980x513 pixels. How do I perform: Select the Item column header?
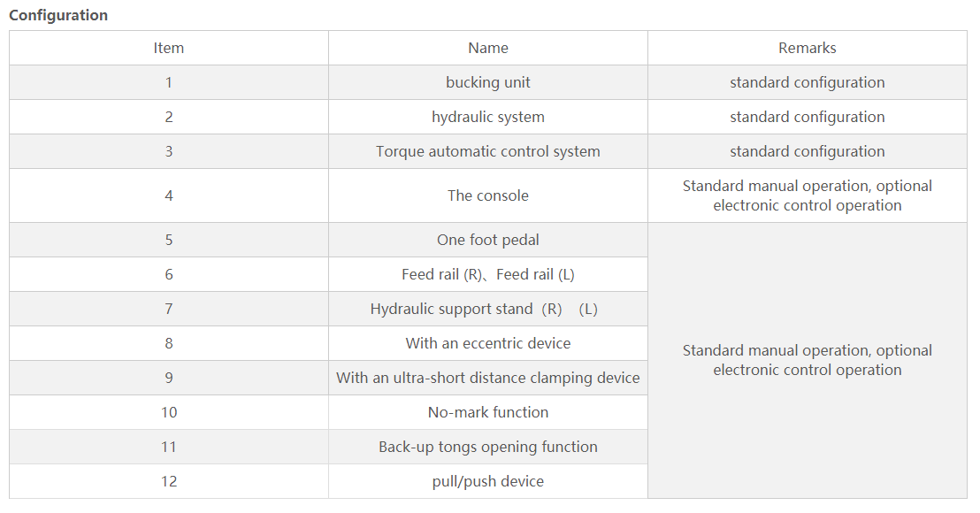[x=169, y=48]
